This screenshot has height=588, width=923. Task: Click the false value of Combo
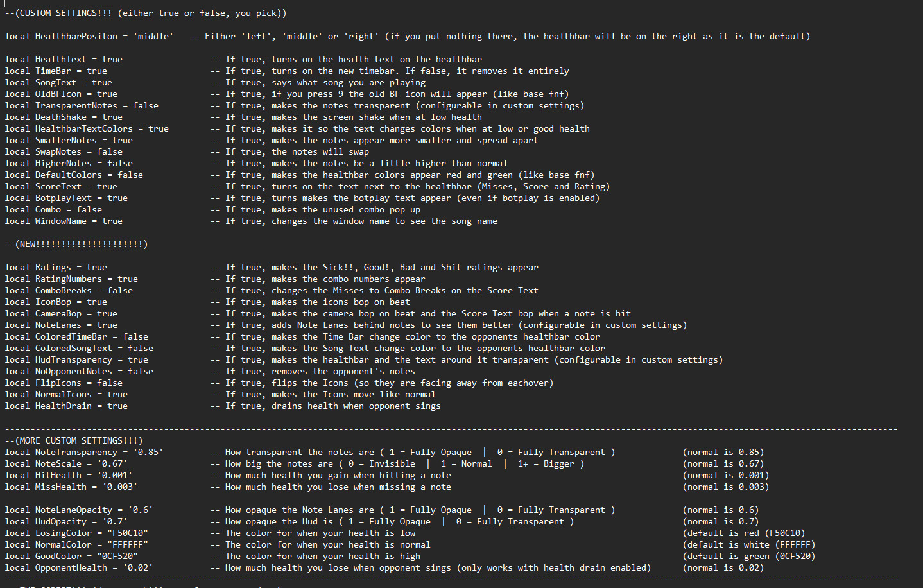89,210
